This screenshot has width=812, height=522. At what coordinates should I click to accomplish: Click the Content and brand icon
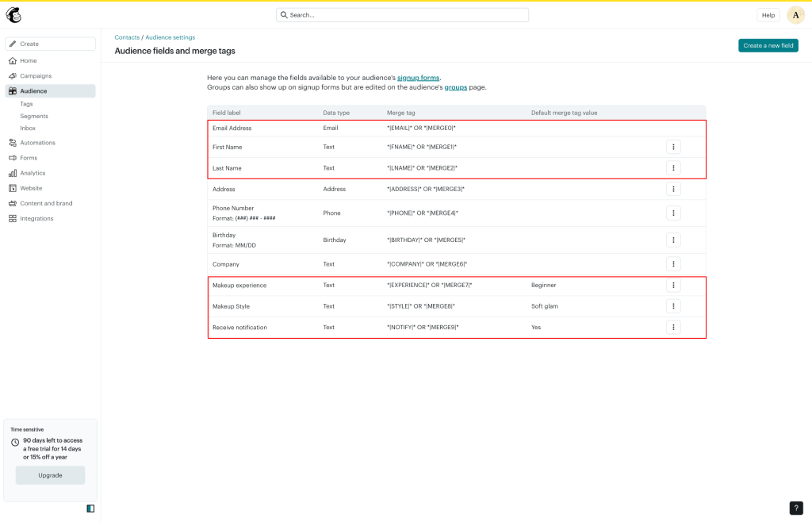(13, 204)
